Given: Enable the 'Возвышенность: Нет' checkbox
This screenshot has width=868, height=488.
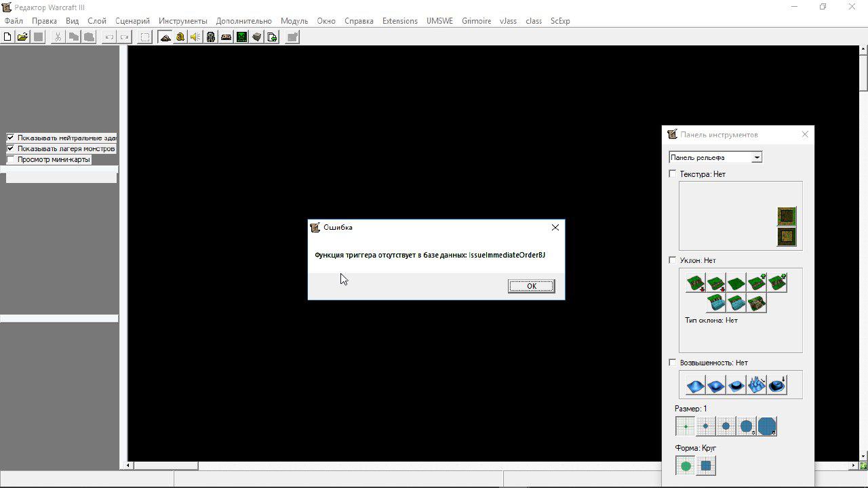Looking at the screenshot, I should [x=673, y=362].
